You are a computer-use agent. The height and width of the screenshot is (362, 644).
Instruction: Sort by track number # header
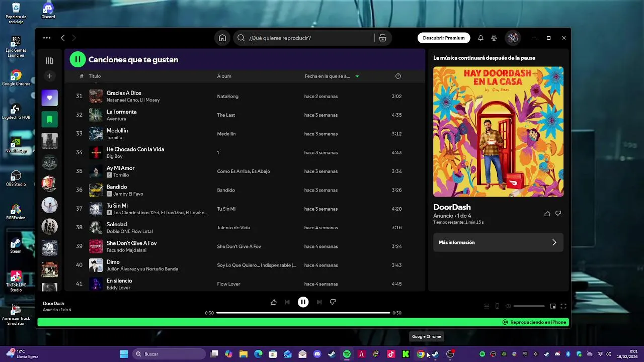click(82, 76)
